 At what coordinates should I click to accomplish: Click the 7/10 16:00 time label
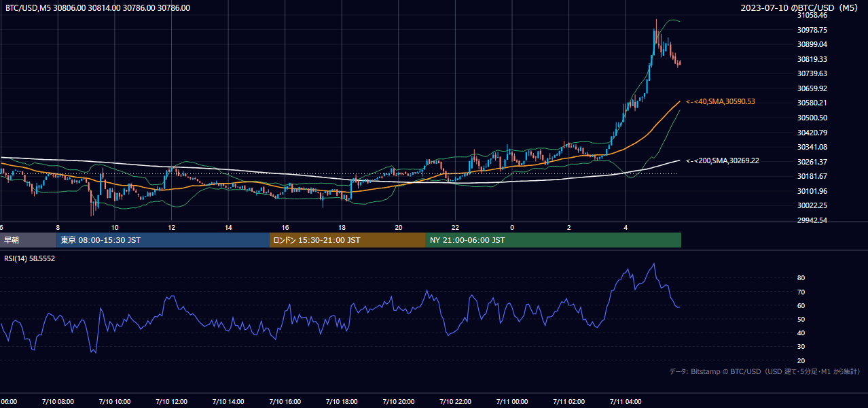point(285,402)
